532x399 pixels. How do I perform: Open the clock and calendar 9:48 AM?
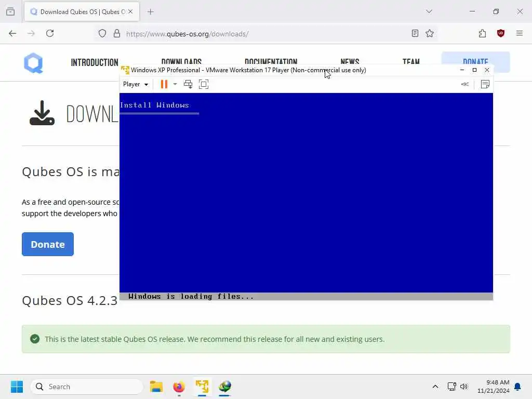(x=494, y=387)
